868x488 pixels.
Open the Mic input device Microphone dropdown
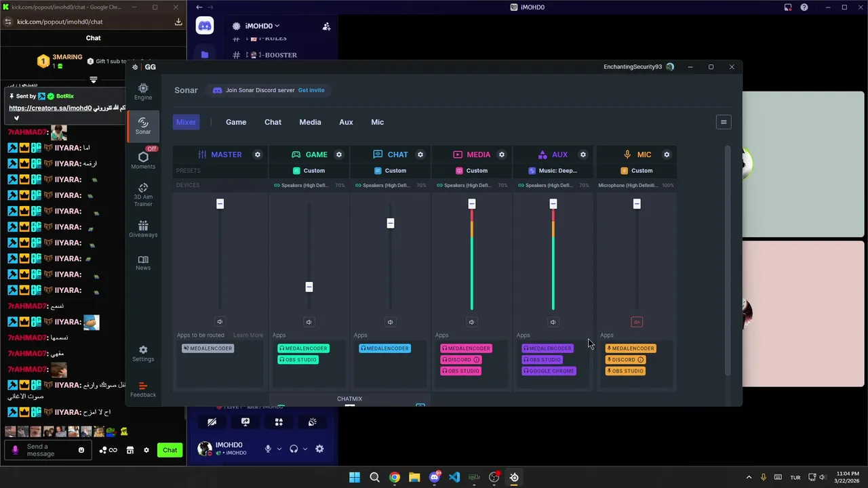(x=636, y=185)
